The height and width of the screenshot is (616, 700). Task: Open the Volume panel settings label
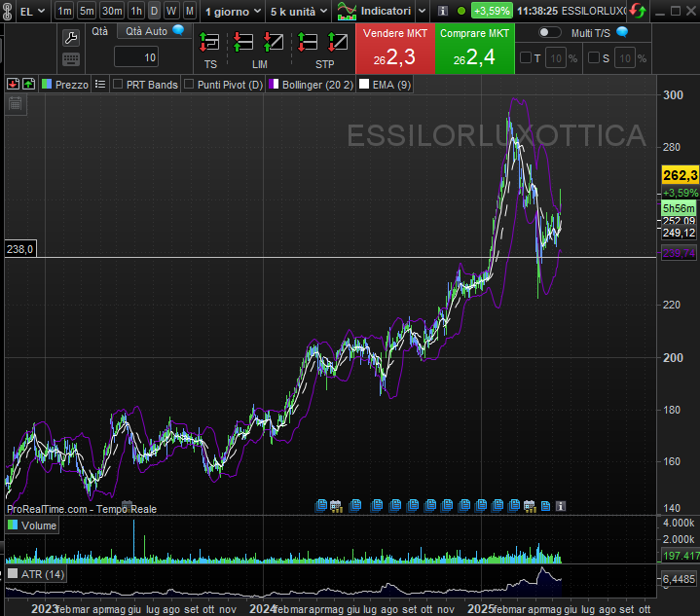coord(32,525)
